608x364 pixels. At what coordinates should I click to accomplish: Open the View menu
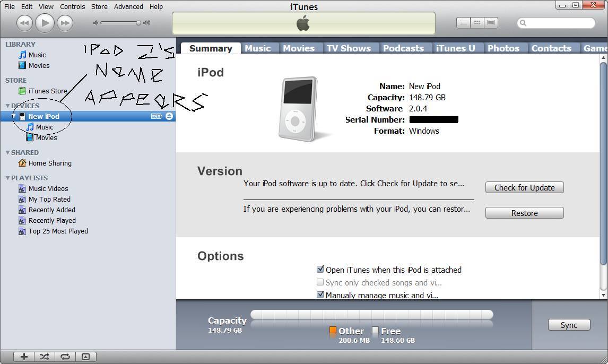point(46,6)
